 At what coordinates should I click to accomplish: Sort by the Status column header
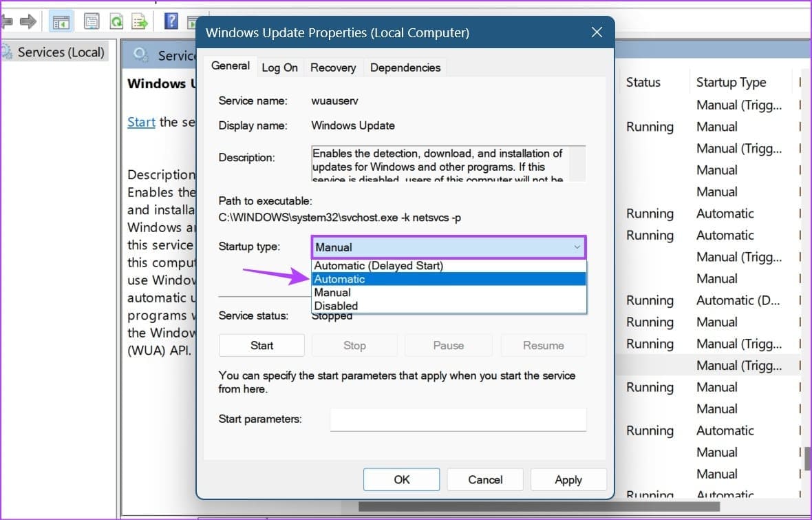tap(643, 82)
